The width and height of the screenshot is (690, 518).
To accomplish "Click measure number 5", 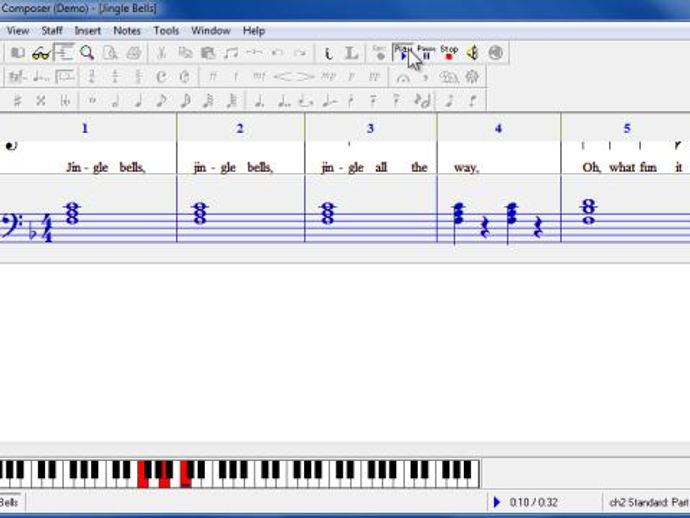I will point(627,129).
